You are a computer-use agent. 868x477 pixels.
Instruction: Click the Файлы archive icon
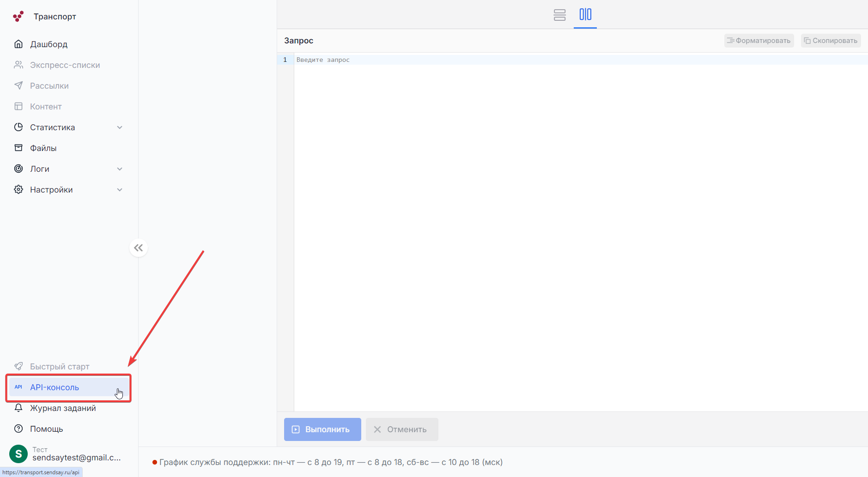(x=18, y=148)
